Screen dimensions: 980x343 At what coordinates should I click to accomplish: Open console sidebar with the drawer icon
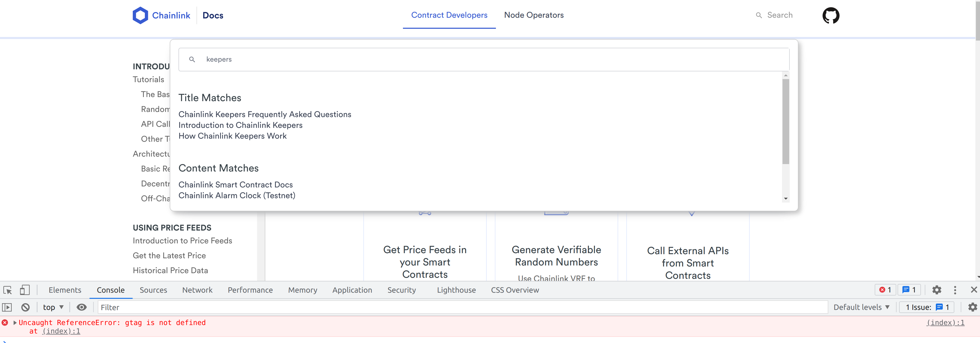[7, 307]
